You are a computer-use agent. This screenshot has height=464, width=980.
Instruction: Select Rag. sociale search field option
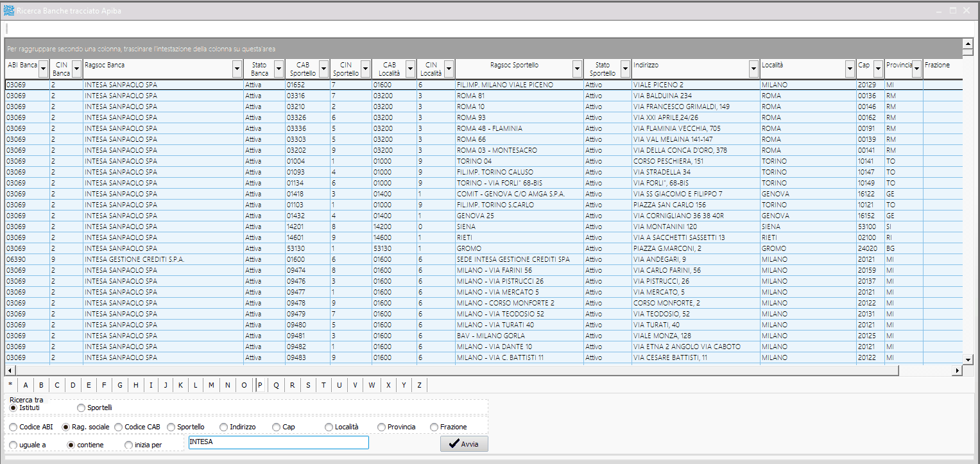(x=65, y=427)
